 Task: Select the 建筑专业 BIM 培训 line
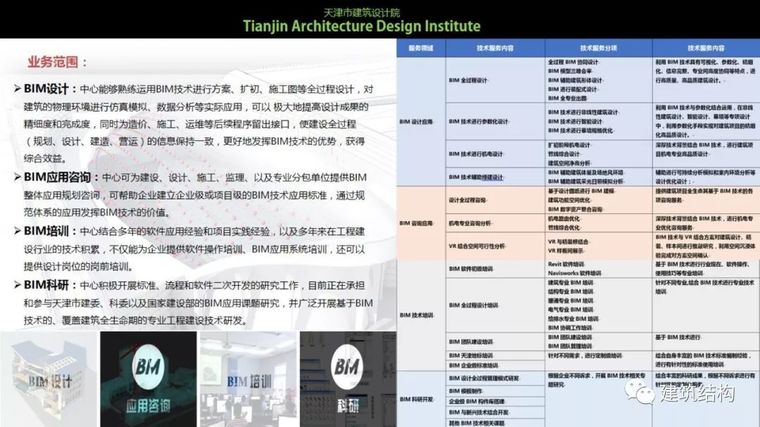tap(570, 282)
